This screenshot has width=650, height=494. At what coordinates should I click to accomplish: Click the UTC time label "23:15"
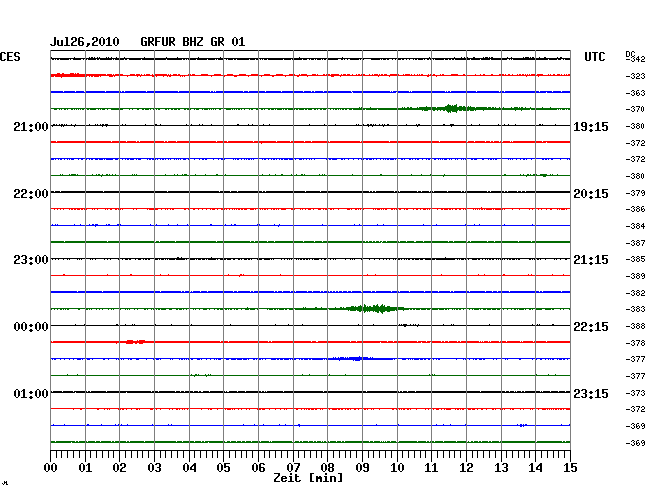click(x=591, y=393)
